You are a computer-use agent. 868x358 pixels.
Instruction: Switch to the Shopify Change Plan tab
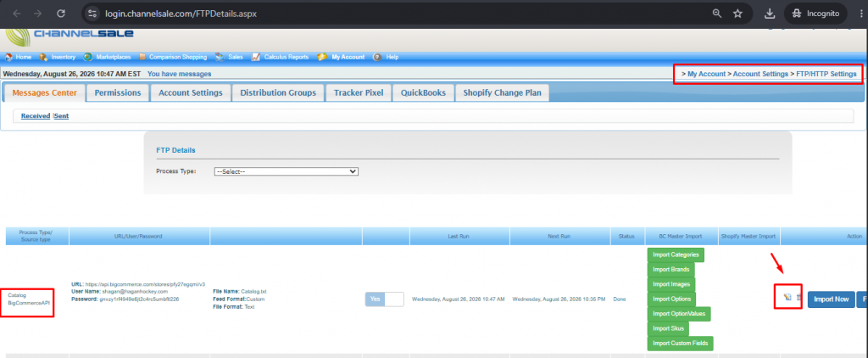click(502, 92)
